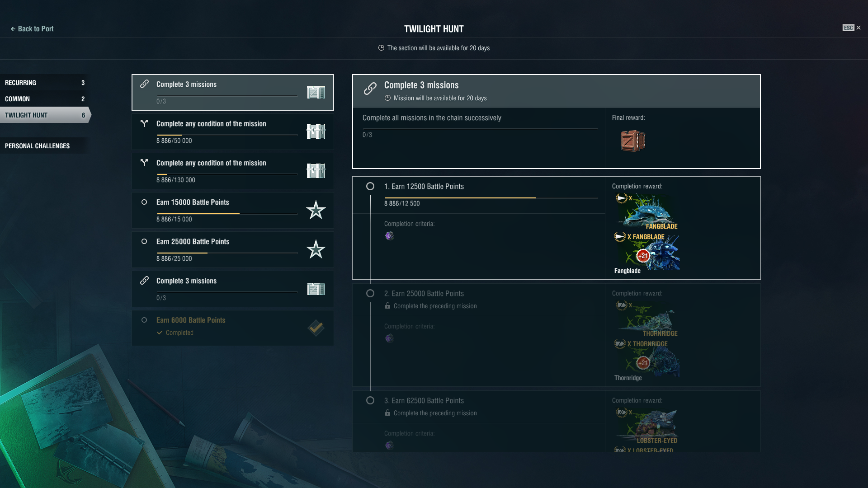The width and height of the screenshot is (868, 488).
Task: Click the star reward icon for Earn 25000 Battle Points
Action: (316, 249)
